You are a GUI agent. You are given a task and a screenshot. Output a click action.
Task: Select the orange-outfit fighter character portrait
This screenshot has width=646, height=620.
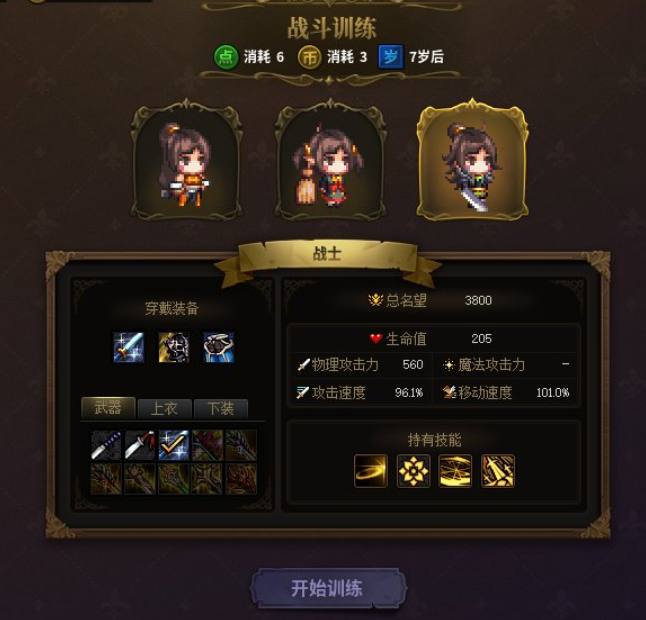pos(186,161)
